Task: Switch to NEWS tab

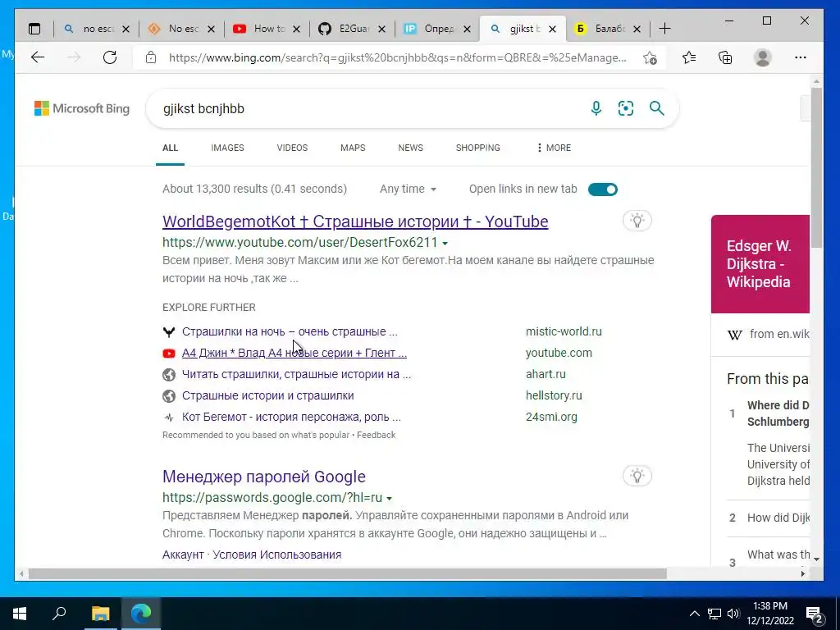Action: pos(410,148)
